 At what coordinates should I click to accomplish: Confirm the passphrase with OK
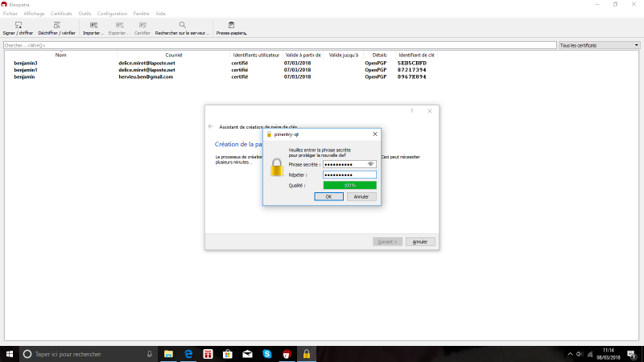click(x=328, y=196)
